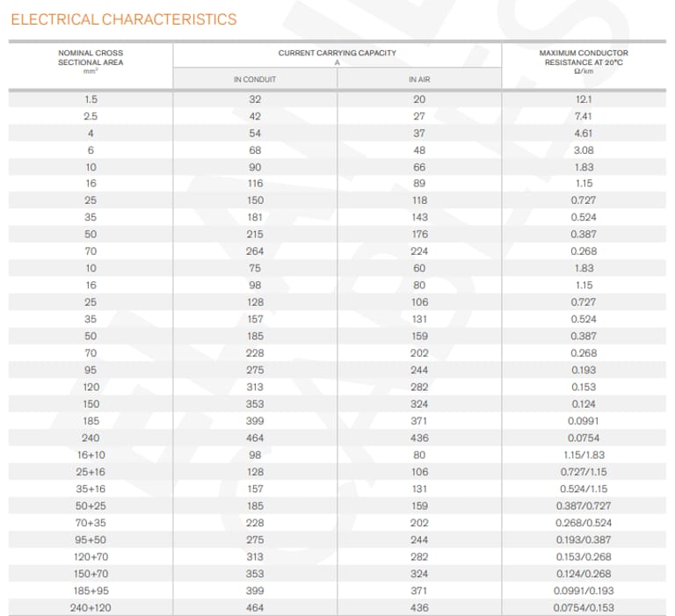Select the IN CONDUIT sub-header

coord(255,80)
